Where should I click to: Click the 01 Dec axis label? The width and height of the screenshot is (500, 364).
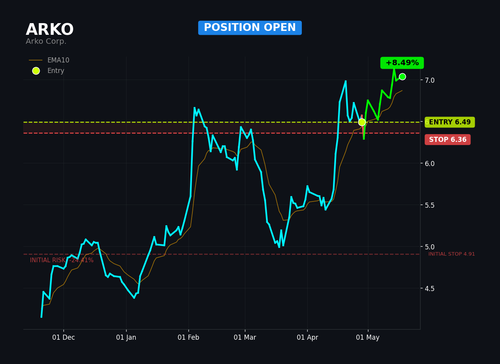[63, 337]
